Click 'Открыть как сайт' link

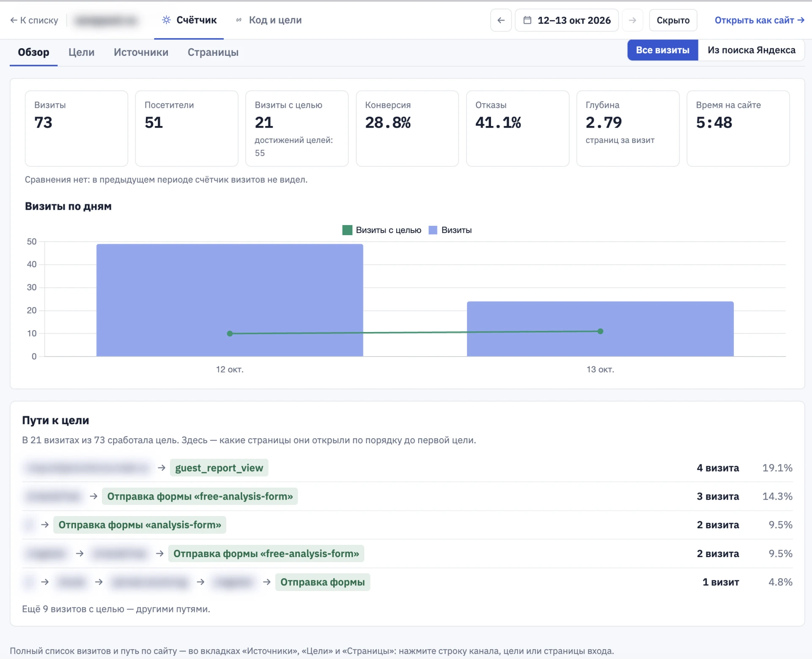(x=759, y=20)
